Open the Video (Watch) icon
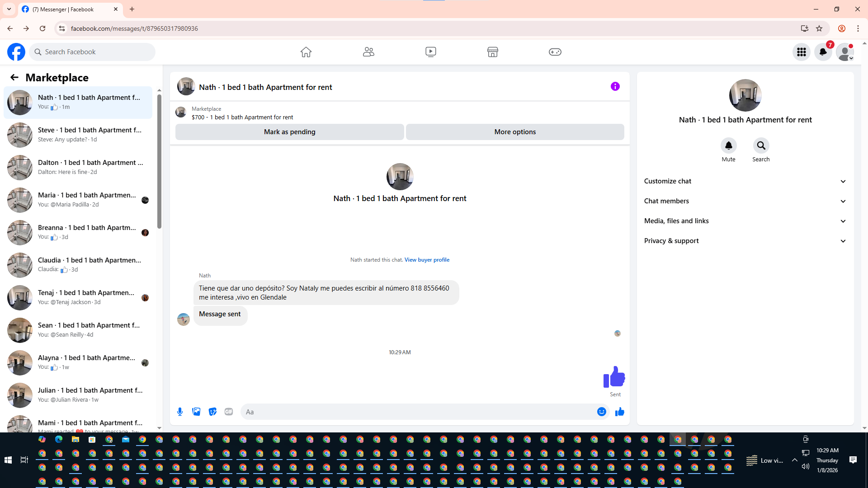The height and width of the screenshot is (488, 868). [x=431, y=52]
